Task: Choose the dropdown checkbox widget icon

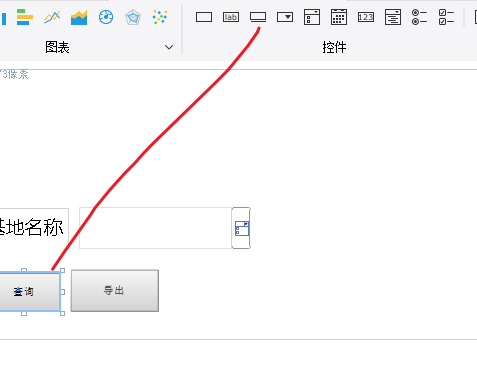Action: pyautogui.click(x=312, y=17)
